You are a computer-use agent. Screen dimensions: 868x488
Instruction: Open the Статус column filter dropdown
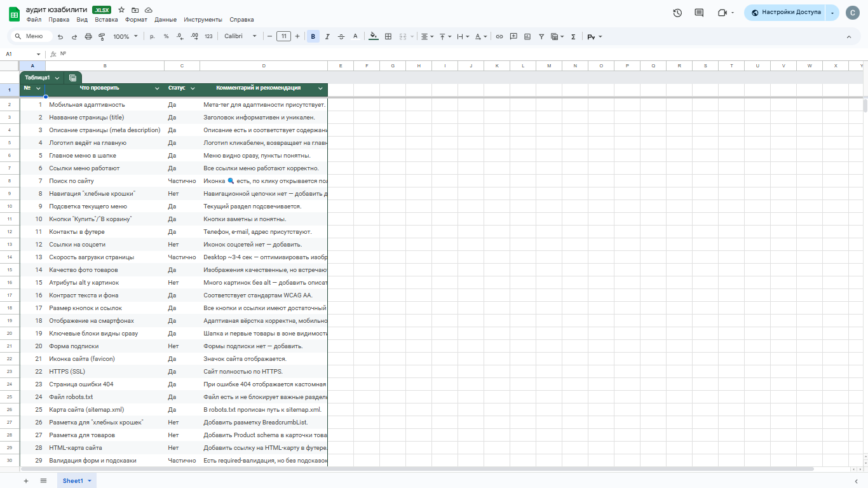(x=193, y=88)
